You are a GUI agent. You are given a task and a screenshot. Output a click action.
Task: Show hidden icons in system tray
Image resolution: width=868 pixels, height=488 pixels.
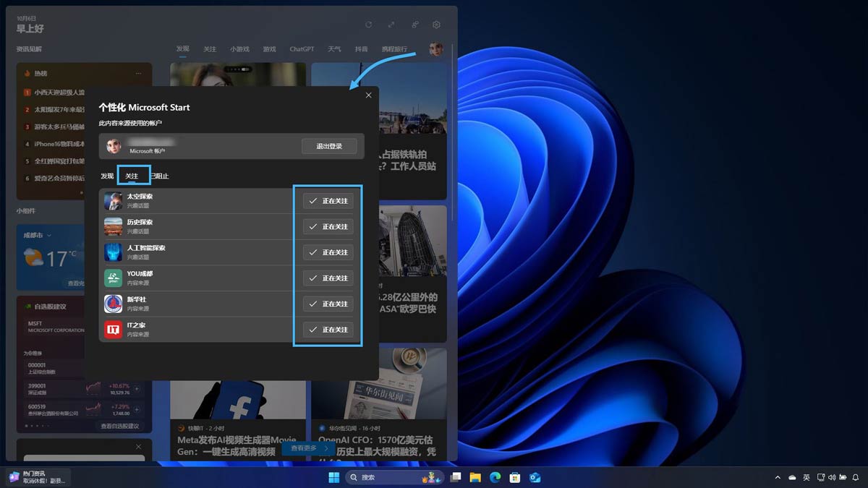pos(778,477)
